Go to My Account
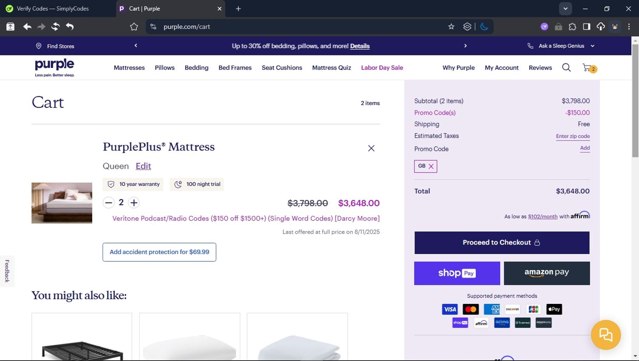639x361 pixels. (502, 68)
